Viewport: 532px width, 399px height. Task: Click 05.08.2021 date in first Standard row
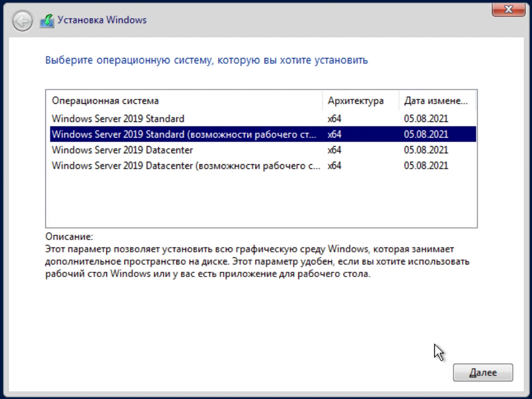(426, 119)
